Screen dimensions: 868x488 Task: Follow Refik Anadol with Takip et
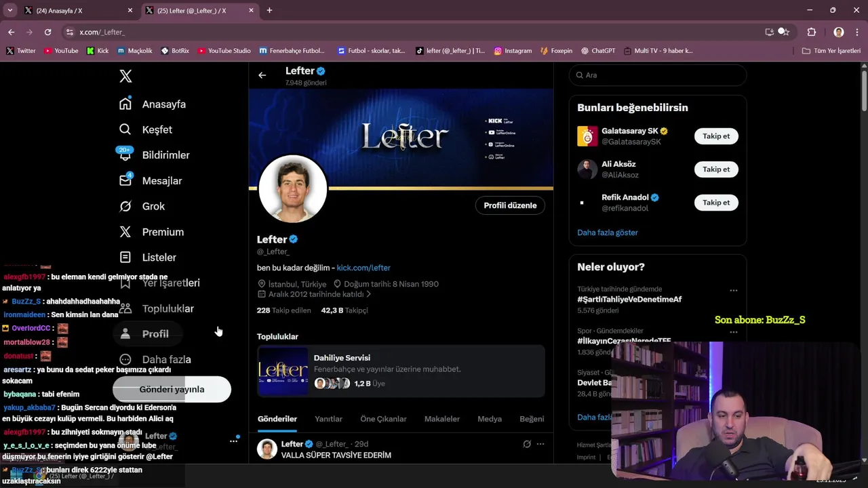716,203
